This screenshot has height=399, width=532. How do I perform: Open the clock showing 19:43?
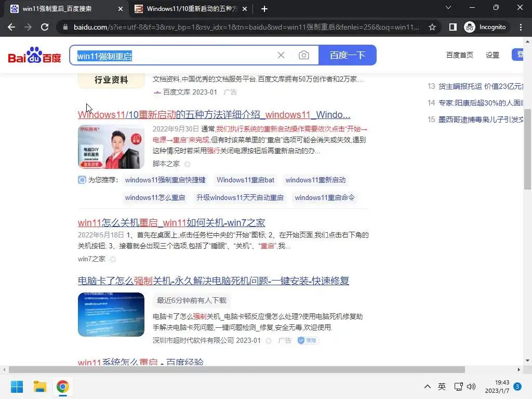pyautogui.click(x=497, y=387)
